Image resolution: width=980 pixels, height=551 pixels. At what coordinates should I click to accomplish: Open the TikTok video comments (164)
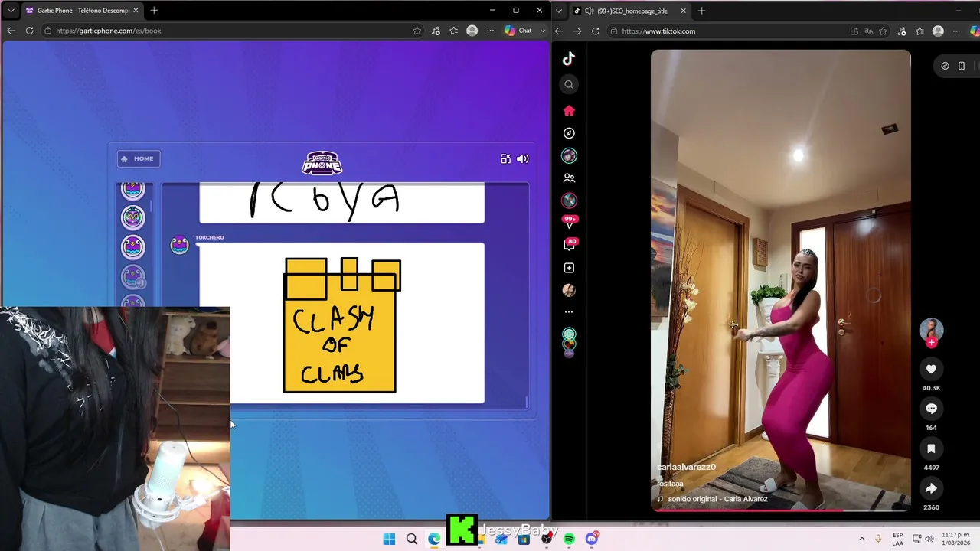click(931, 409)
